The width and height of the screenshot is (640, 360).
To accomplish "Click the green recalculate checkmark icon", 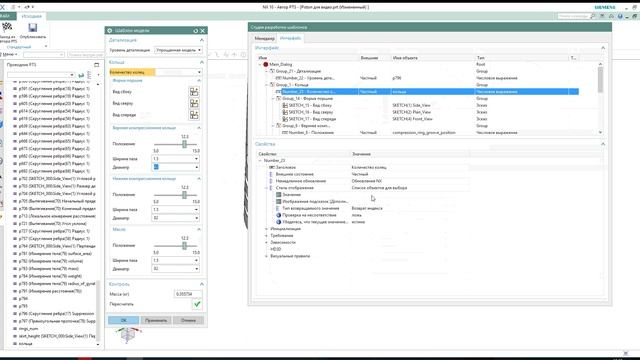I will tap(197, 304).
